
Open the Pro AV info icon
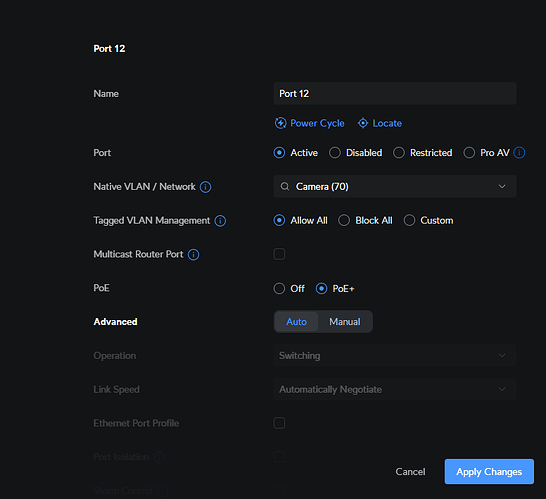519,153
